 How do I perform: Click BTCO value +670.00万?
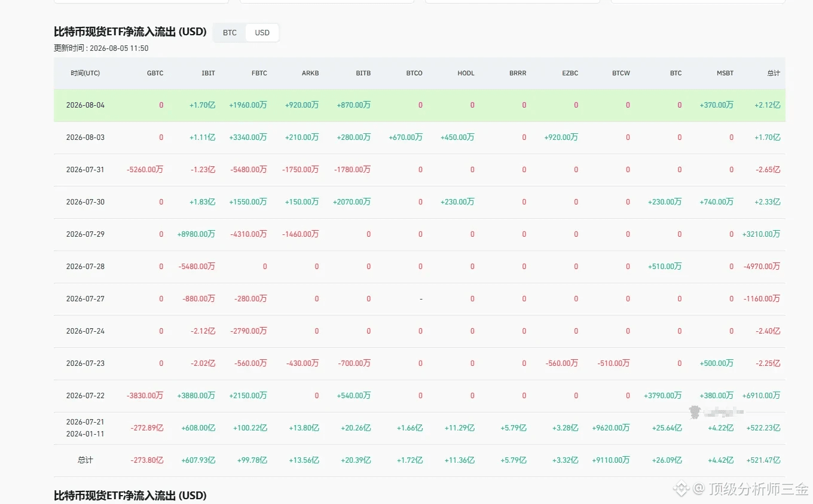(x=405, y=138)
